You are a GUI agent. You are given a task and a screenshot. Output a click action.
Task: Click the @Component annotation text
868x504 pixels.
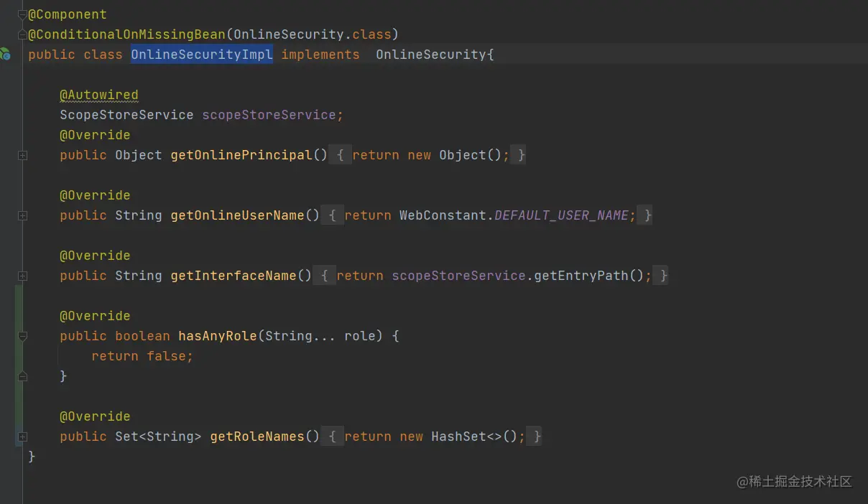pos(68,14)
